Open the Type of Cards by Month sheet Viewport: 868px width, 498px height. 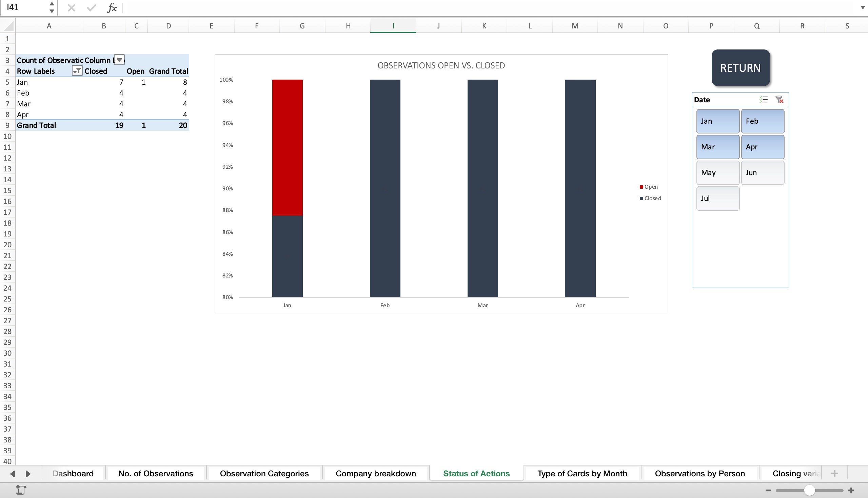point(581,473)
